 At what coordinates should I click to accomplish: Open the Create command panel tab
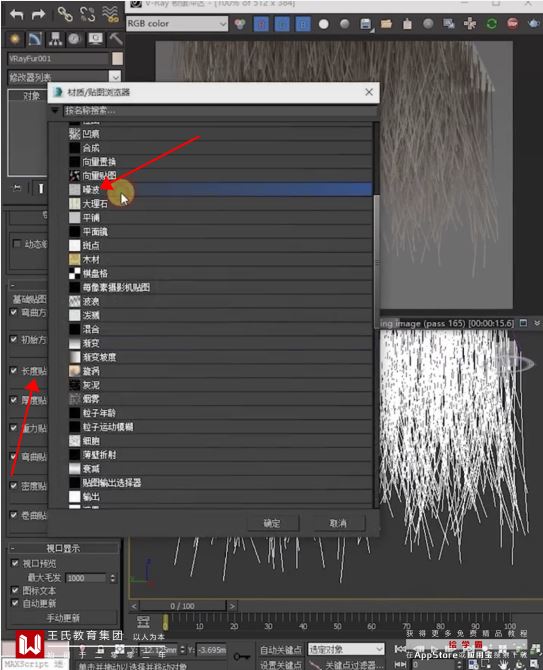(15, 39)
